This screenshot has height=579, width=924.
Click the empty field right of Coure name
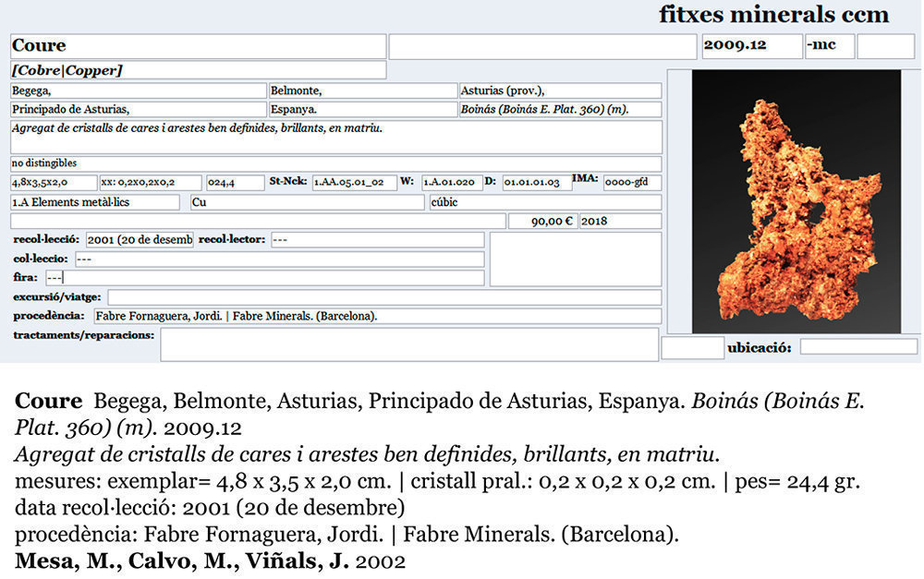coord(542,46)
